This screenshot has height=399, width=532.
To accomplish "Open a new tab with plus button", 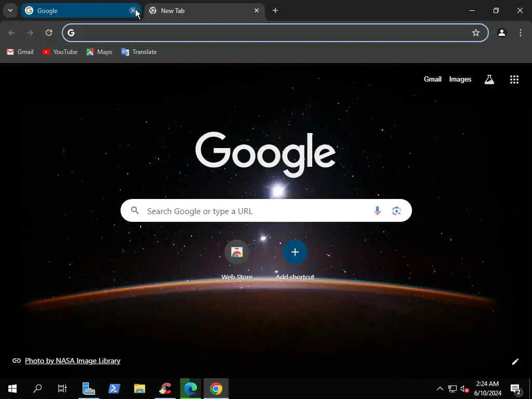I will [x=275, y=10].
